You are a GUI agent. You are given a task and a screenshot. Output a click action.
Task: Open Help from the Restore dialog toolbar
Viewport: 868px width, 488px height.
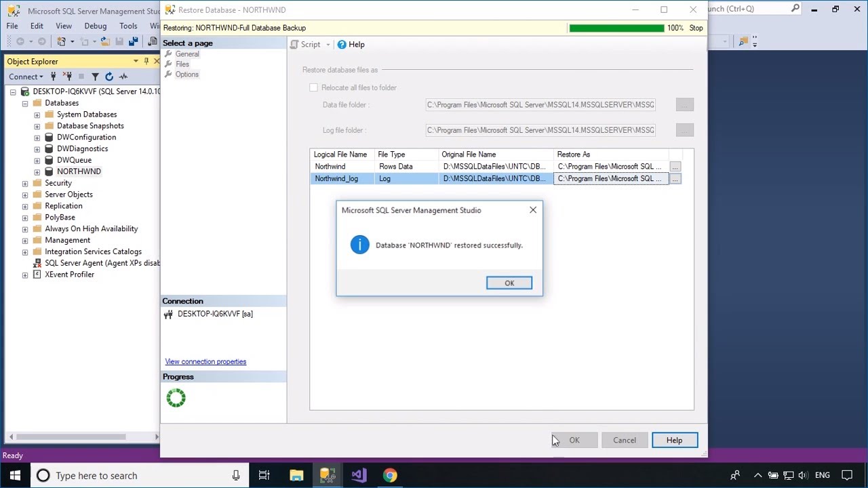pos(351,45)
